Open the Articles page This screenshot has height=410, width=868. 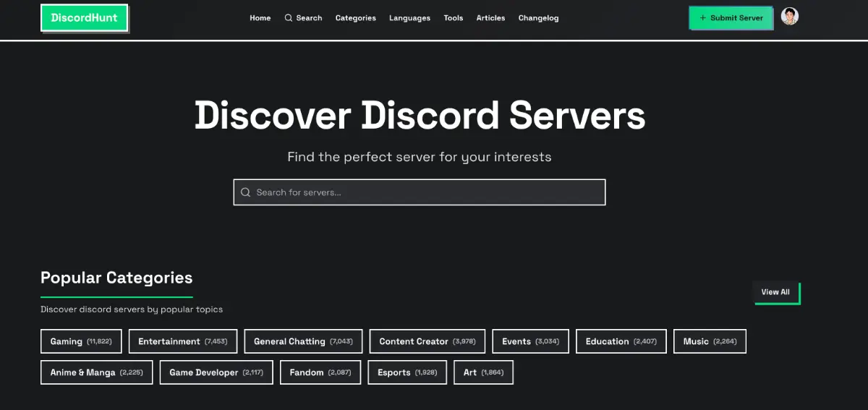click(x=490, y=18)
